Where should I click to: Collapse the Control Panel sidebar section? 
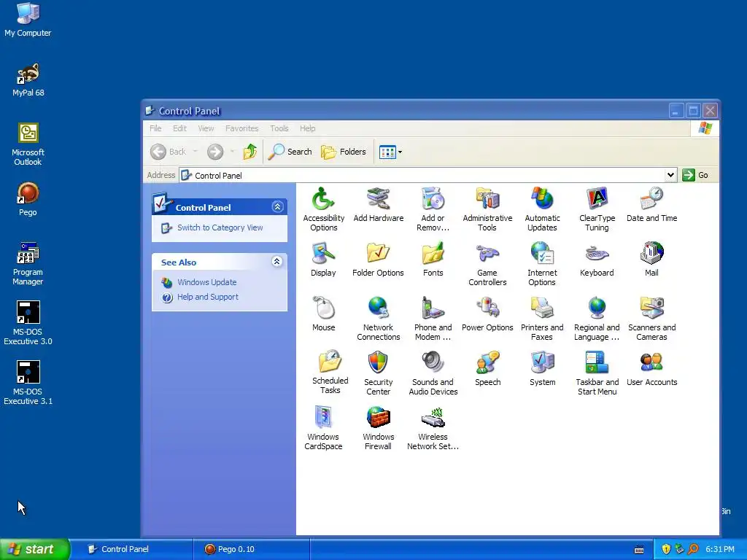pos(277,206)
